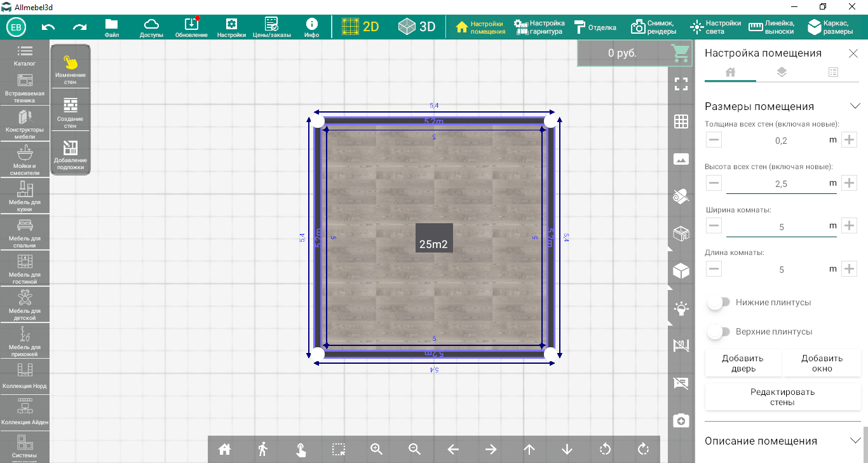Open Коллекция Норд category
868x463 pixels.
pos(25,376)
